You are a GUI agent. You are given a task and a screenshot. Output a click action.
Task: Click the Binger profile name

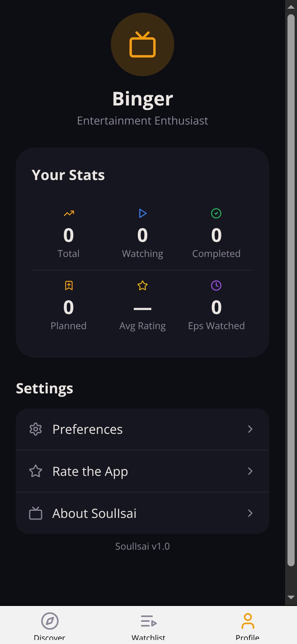pyautogui.click(x=143, y=99)
